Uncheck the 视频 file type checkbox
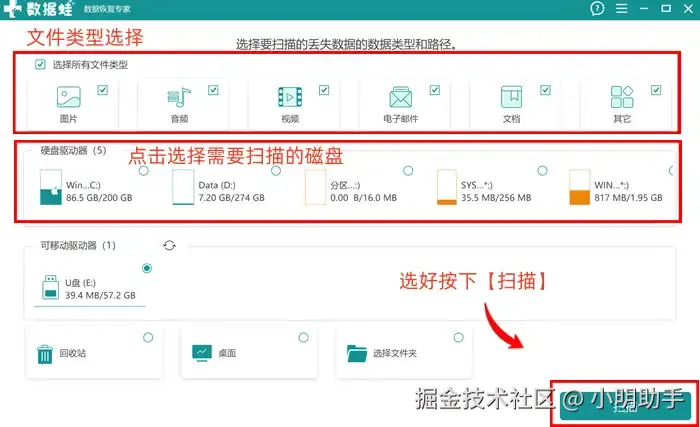Image resolution: width=700 pixels, height=427 pixels. (x=324, y=90)
